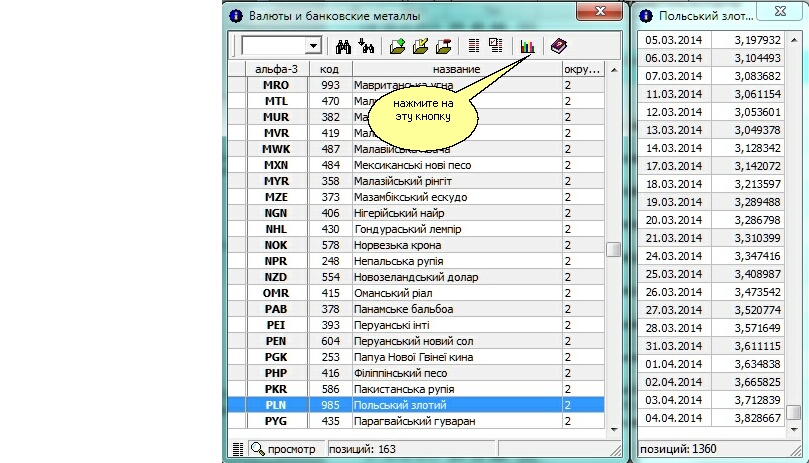
Task: Click the MWK alpha-3 code cell
Action: (x=277, y=149)
